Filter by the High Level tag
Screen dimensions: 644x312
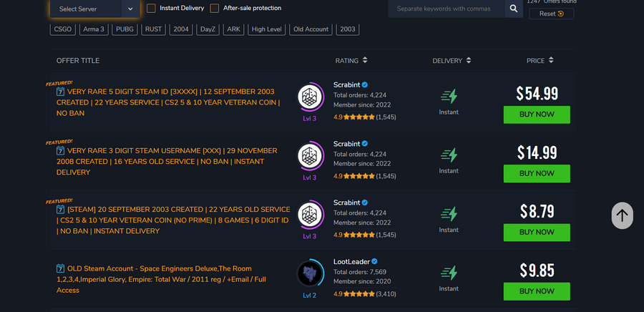tap(267, 29)
